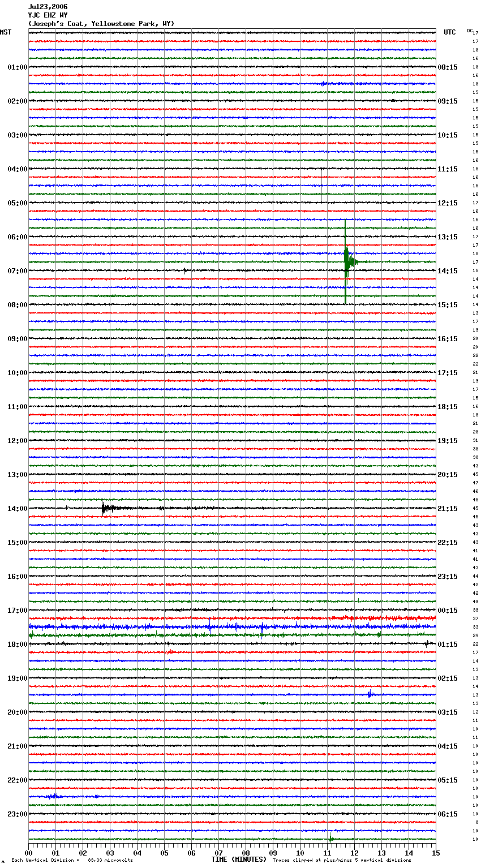Click the 05:15 UTC time label
The width and height of the screenshot is (481, 868).
(x=448, y=780)
